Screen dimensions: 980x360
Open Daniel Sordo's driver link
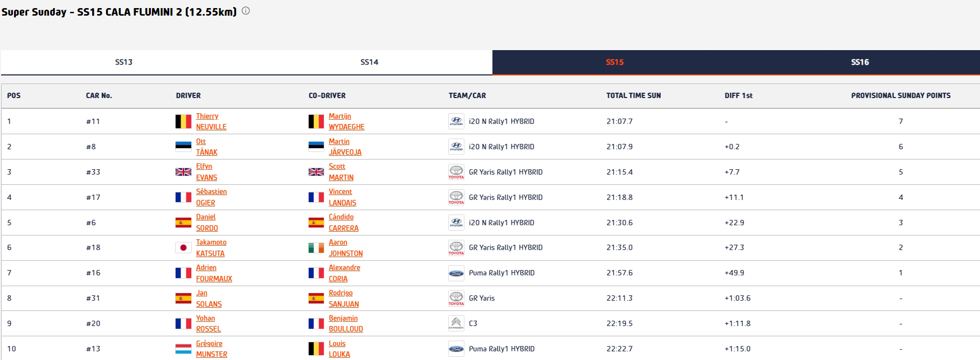point(206,223)
